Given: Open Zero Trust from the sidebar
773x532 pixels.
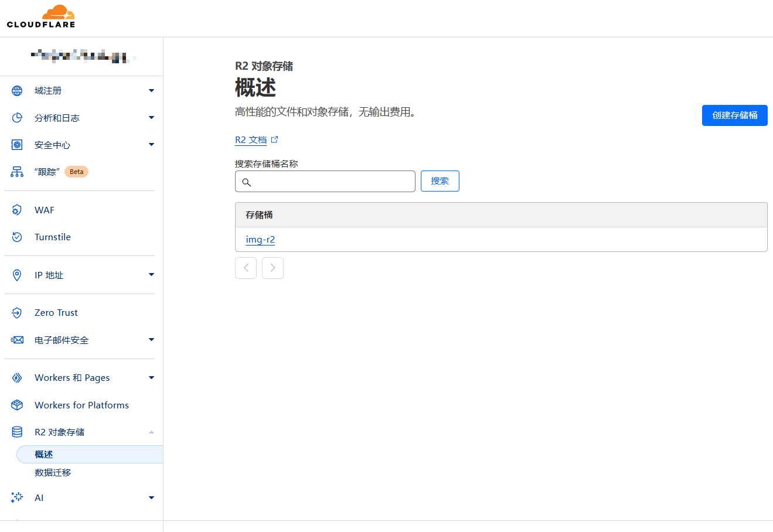Looking at the screenshot, I should 56,313.
